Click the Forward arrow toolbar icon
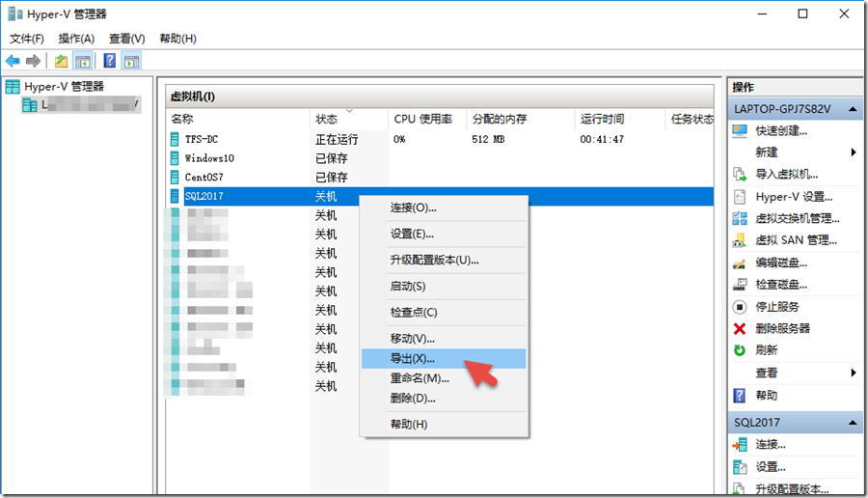The width and height of the screenshot is (868, 498). coord(33,61)
